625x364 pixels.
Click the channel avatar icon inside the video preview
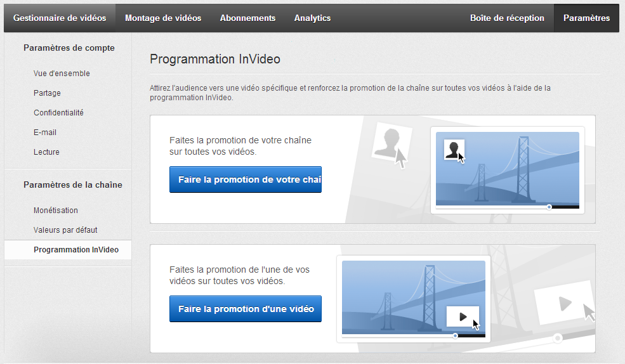pyautogui.click(x=454, y=150)
